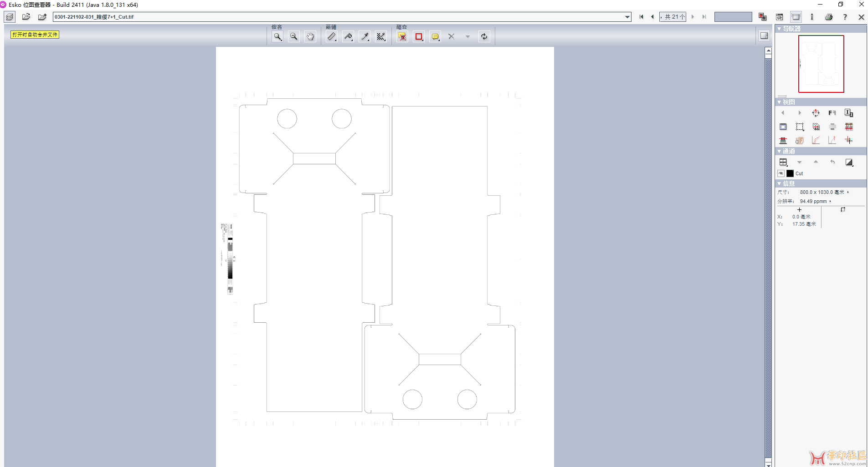
Task: Click the navigator page thumbnail preview
Action: coord(821,64)
